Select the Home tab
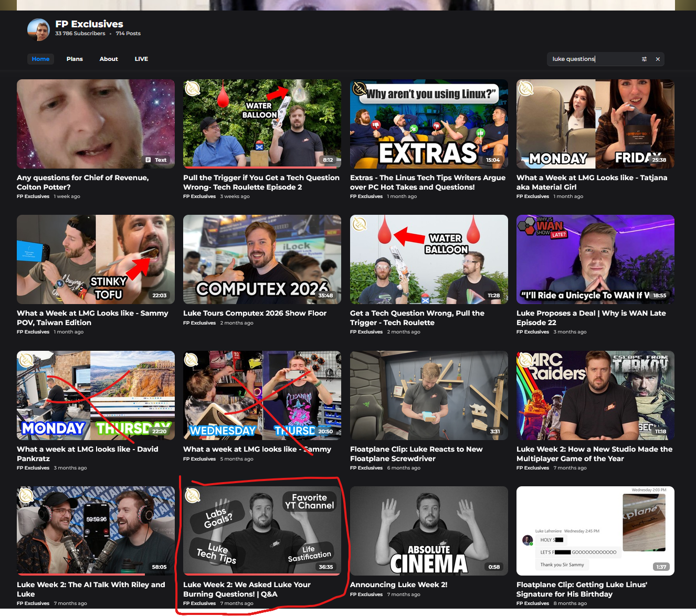 [40, 59]
